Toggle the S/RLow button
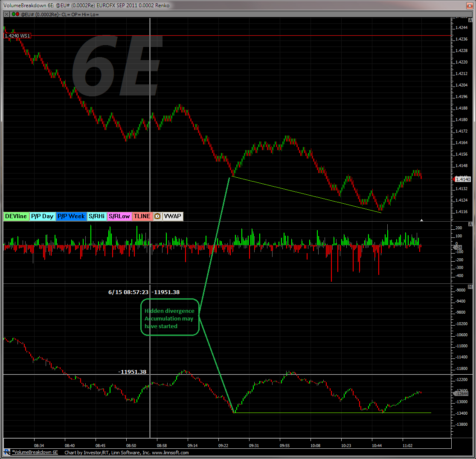476x459 pixels. tap(119, 217)
